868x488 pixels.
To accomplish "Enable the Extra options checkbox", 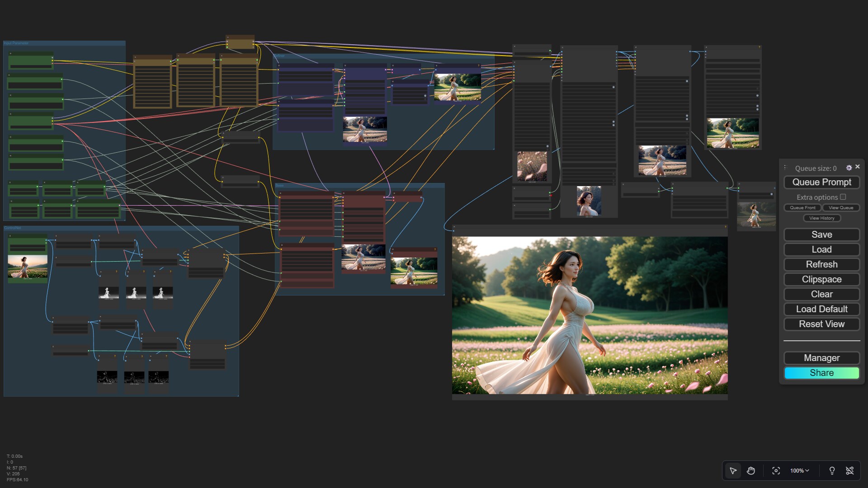I will [843, 197].
